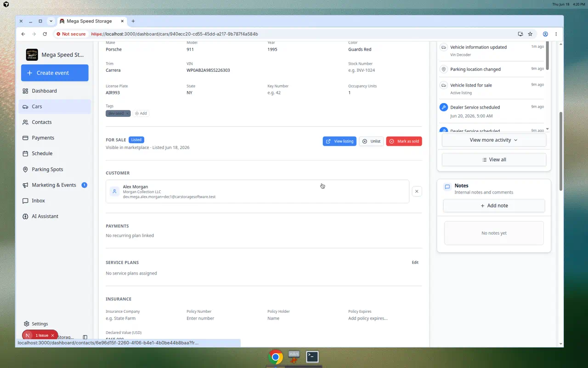Screen dimensions: 588x368
Task: Open Contacts from the sidebar
Action: (x=55, y=122)
